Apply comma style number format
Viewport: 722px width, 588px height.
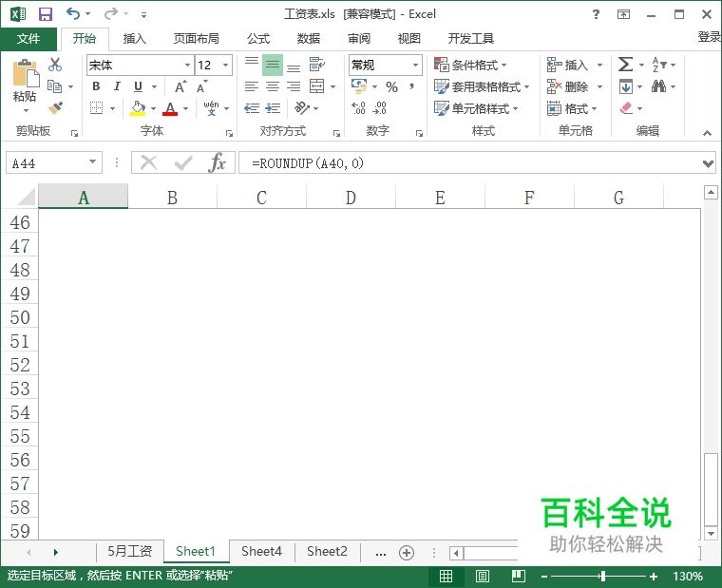[411, 86]
